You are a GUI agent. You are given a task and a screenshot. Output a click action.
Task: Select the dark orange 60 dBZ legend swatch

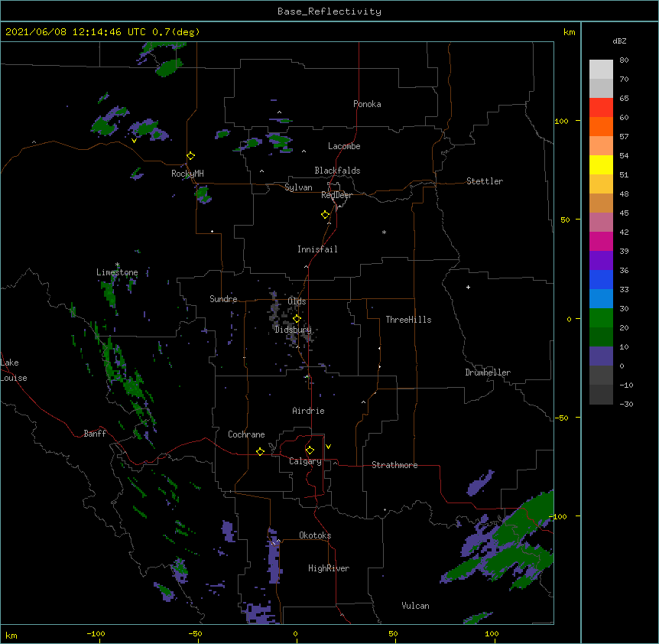(x=601, y=126)
